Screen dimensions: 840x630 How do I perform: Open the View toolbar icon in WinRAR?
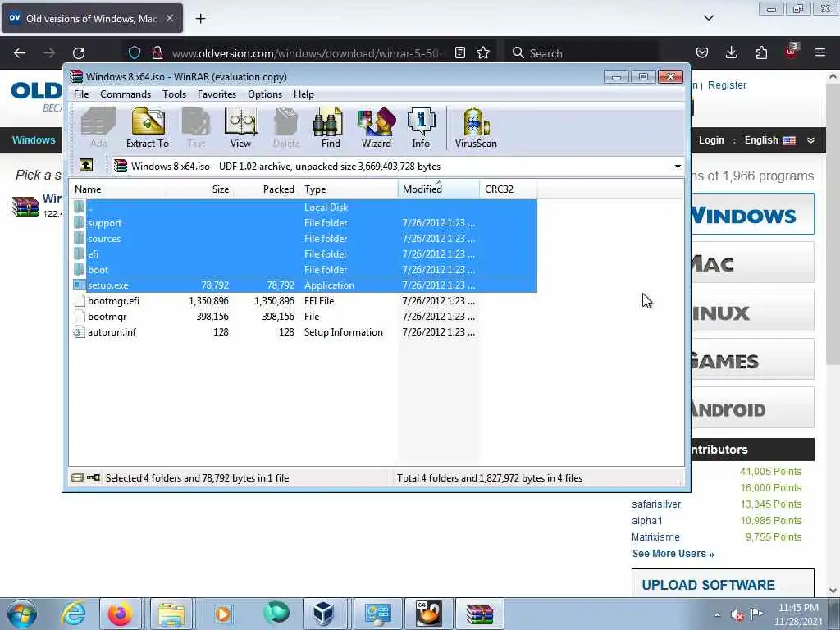click(240, 127)
